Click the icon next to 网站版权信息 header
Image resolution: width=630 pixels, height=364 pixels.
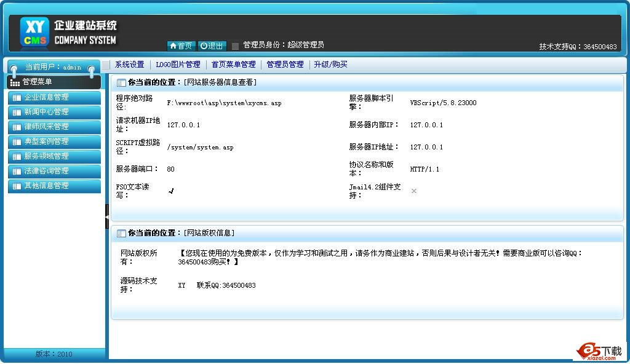point(121,232)
